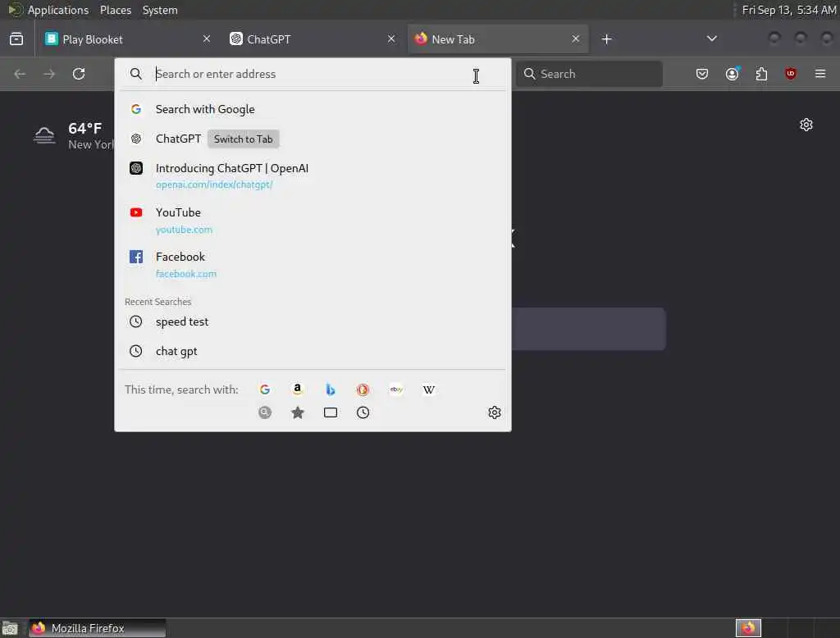The image size is (840, 638).
Task: Search with Google one-off icon
Action: (265, 390)
